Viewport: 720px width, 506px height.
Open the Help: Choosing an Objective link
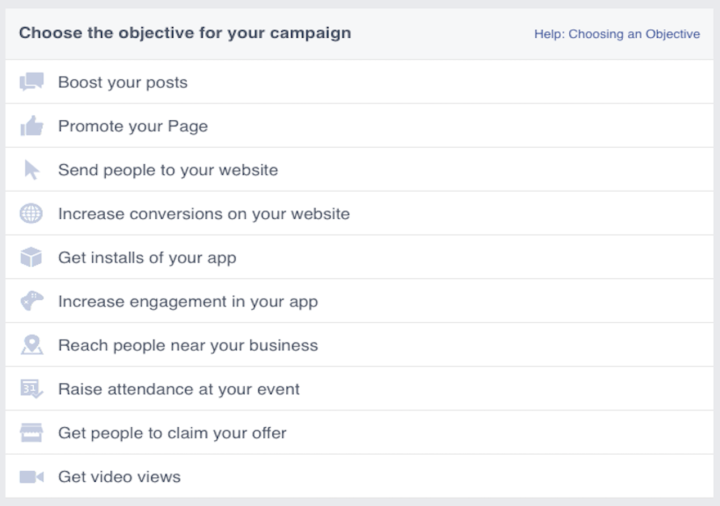[x=617, y=34]
